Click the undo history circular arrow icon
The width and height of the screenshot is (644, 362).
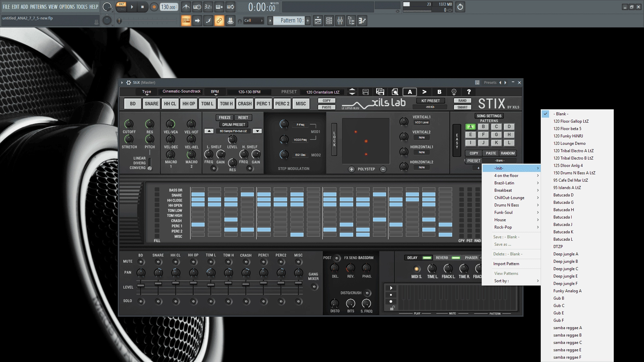click(x=460, y=7)
